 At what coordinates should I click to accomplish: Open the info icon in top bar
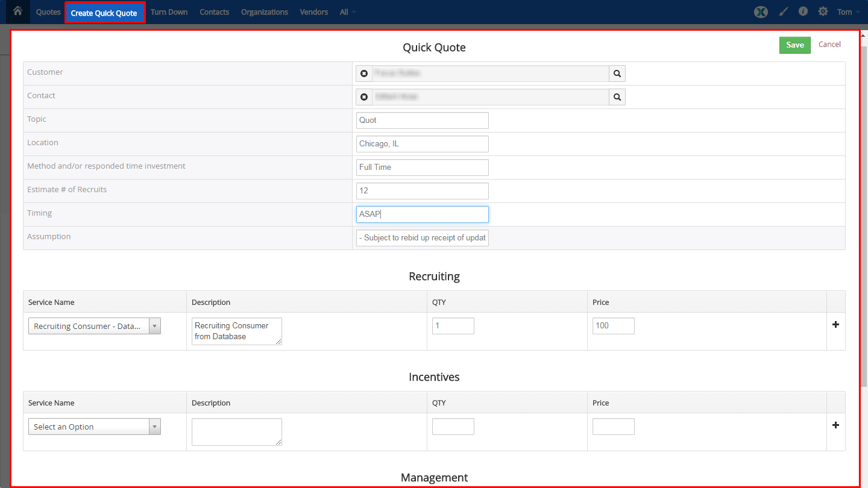tap(803, 11)
